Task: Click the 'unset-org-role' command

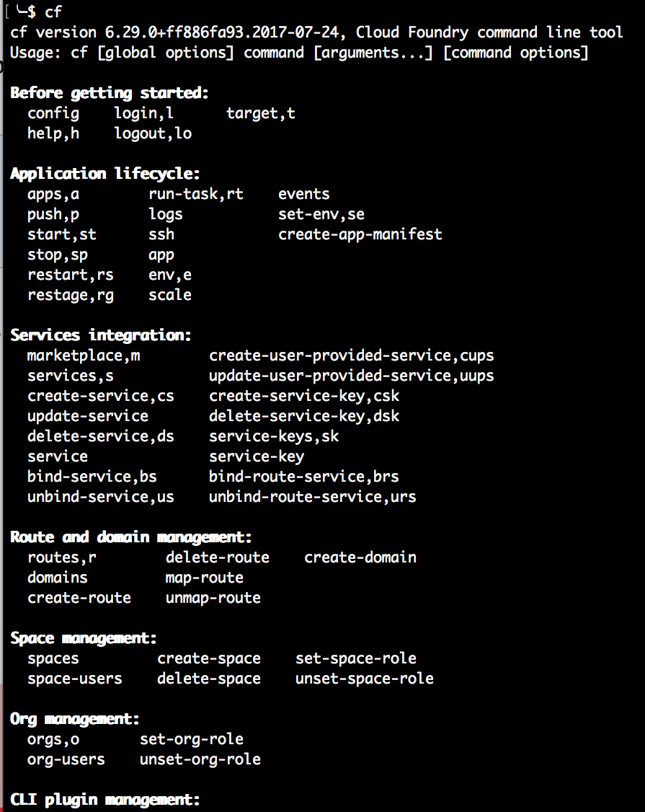Action: [x=200, y=759]
